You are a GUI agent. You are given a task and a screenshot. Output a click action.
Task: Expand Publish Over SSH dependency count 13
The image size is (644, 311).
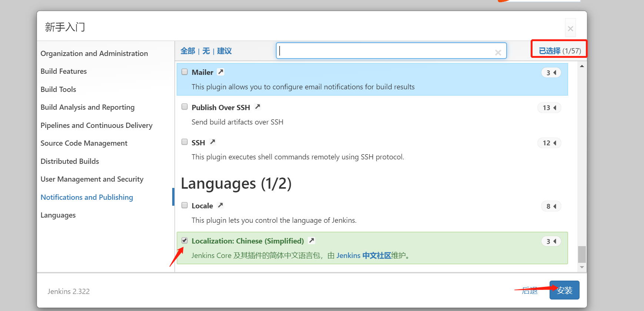coord(549,108)
